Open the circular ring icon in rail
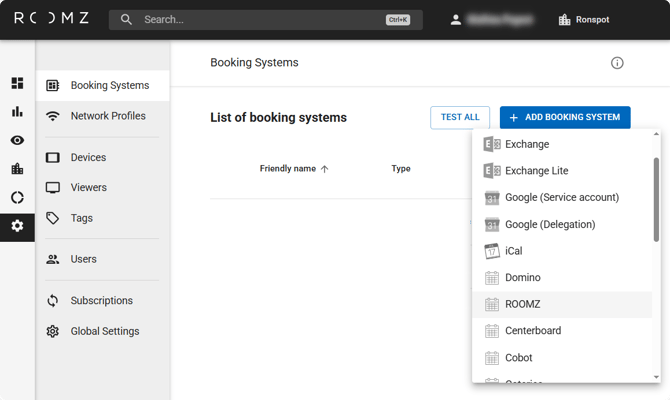The width and height of the screenshot is (670, 400). tap(17, 197)
